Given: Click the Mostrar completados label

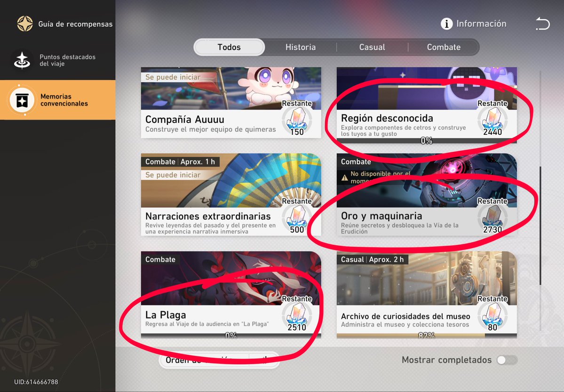Looking at the screenshot, I should 446,360.
